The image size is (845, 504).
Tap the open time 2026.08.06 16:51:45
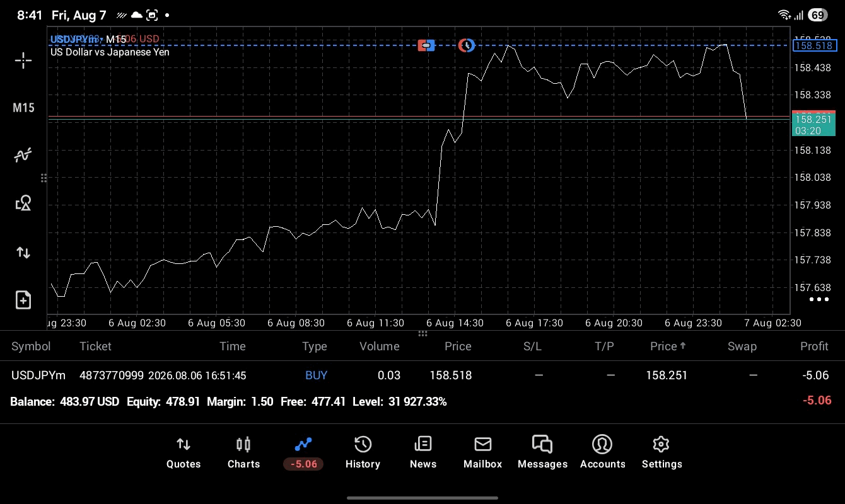(197, 375)
